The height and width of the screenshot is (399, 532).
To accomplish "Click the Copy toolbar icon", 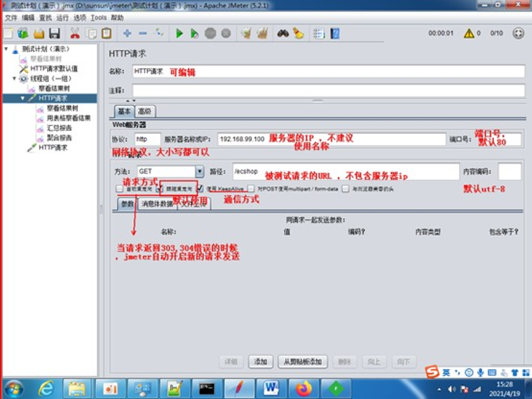I will 91,33.
